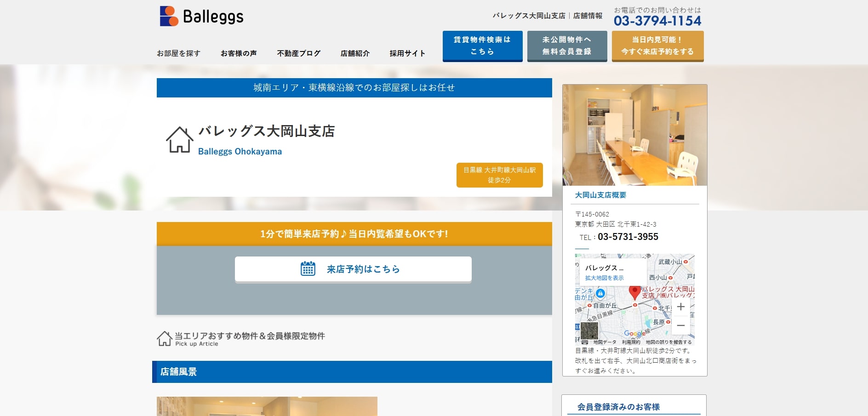Open keyboard shortcuts icon on the map
The image size is (868, 416).
point(584,342)
